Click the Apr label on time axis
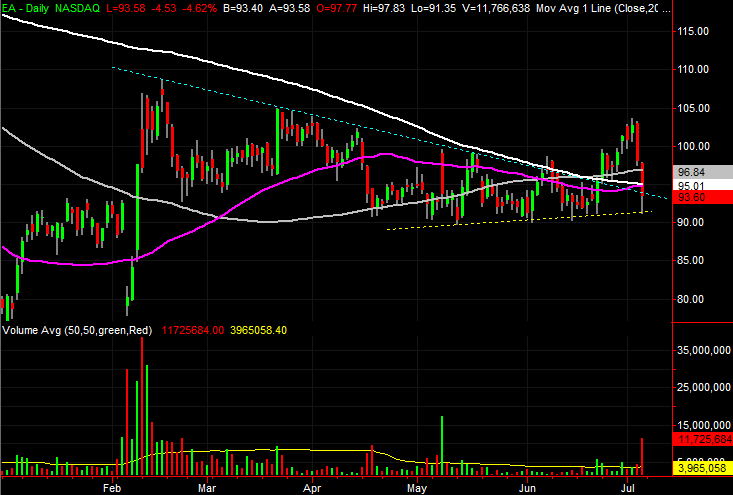 [x=312, y=488]
